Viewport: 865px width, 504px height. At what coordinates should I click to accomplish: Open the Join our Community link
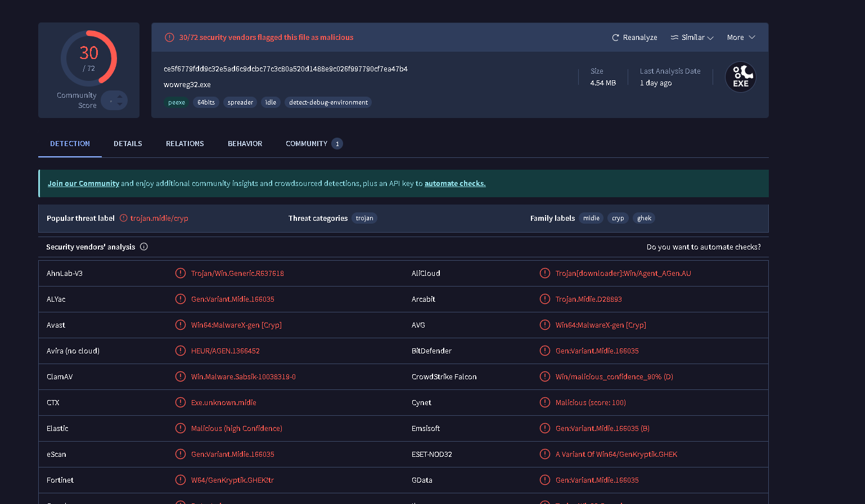click(x=83, y=184)
